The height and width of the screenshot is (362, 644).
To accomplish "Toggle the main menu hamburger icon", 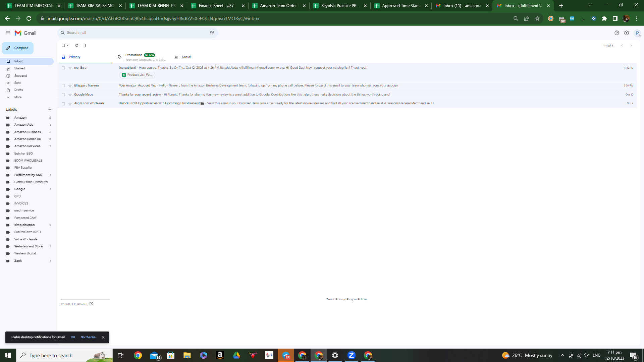I will [x=8, y=33].
